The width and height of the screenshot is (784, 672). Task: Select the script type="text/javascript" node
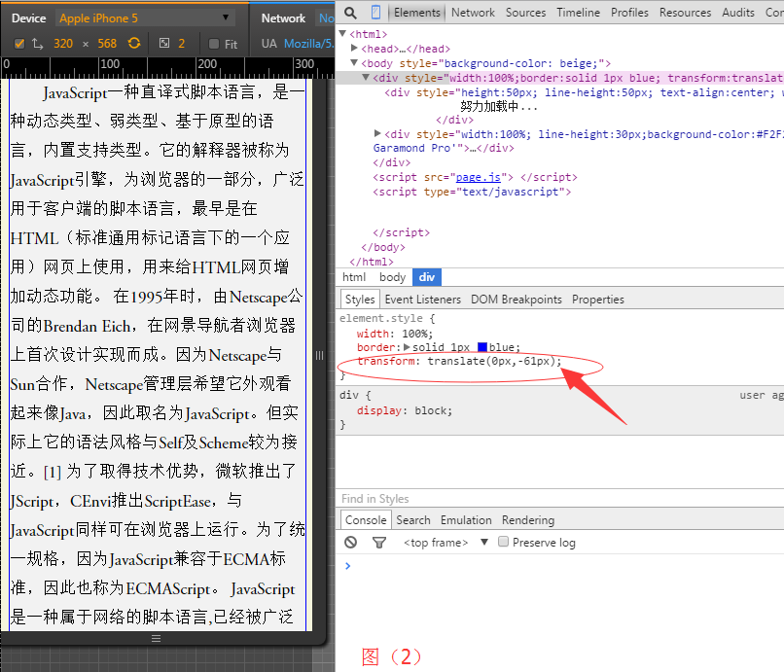pos(472,192)
